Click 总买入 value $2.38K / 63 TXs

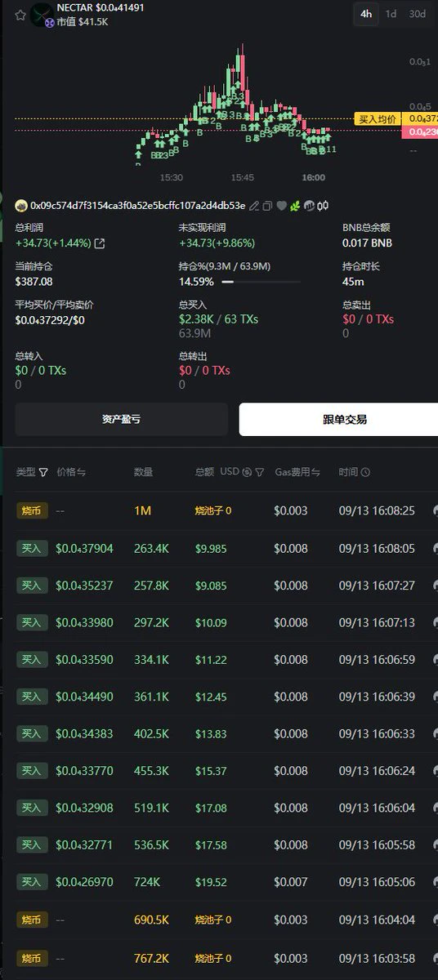(218, 319)
